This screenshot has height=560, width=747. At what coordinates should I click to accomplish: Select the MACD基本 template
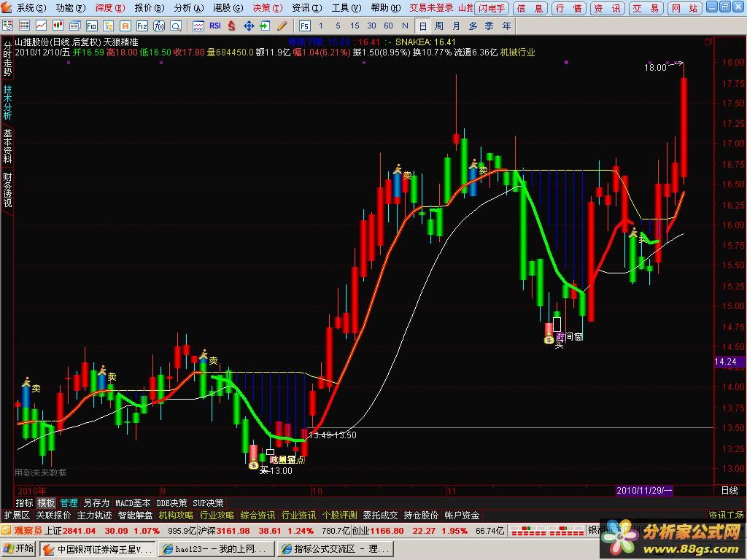pos(133,502)
